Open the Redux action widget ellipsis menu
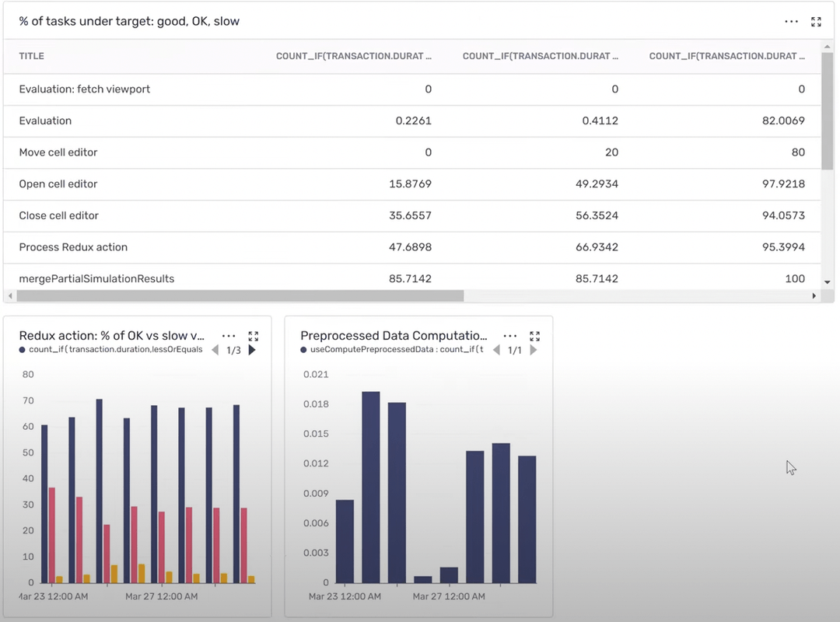The height and width of the screenshot is (622, 840). [x=229, y=336]
